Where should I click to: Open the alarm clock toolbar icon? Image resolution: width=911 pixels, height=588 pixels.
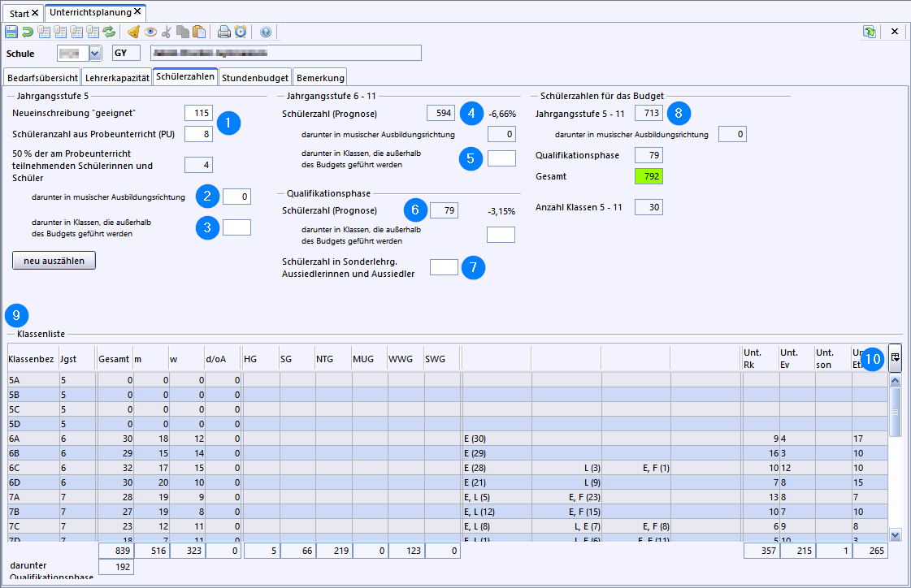(x=240, y=32)
